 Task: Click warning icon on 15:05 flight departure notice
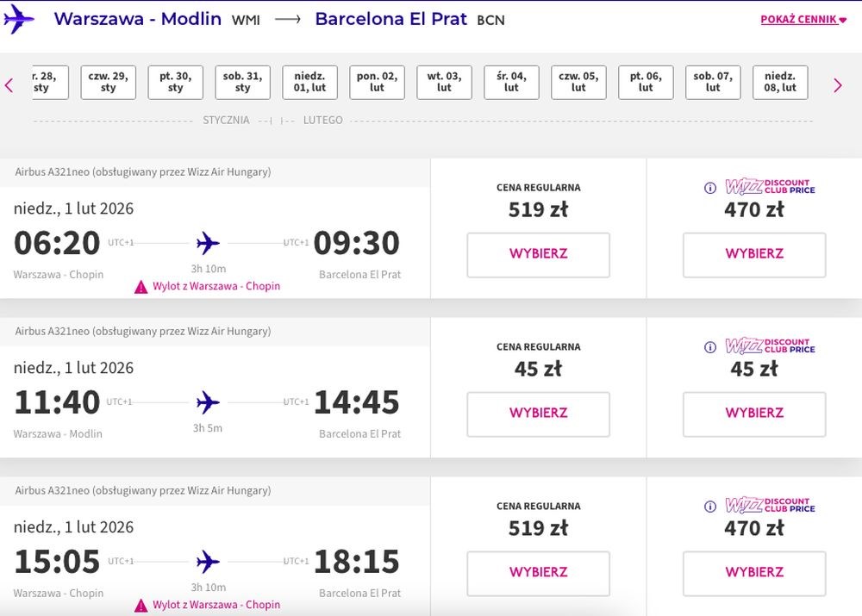point(141,606)
